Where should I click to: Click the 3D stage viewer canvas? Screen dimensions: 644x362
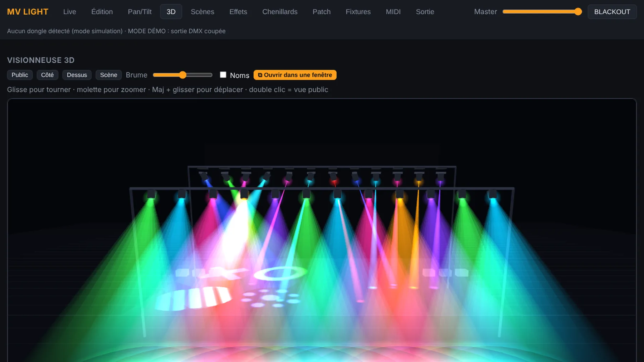[x=322, y=230]
